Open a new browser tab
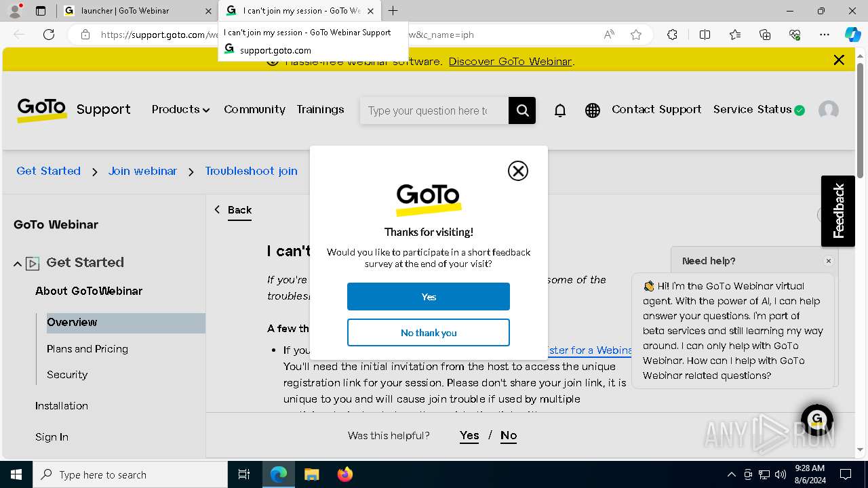The width and height of the screenshot is (868, 488). pos(393,11)
